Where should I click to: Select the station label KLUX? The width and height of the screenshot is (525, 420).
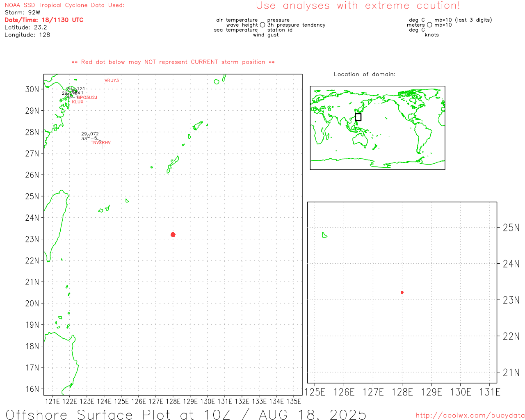[78, 102]
